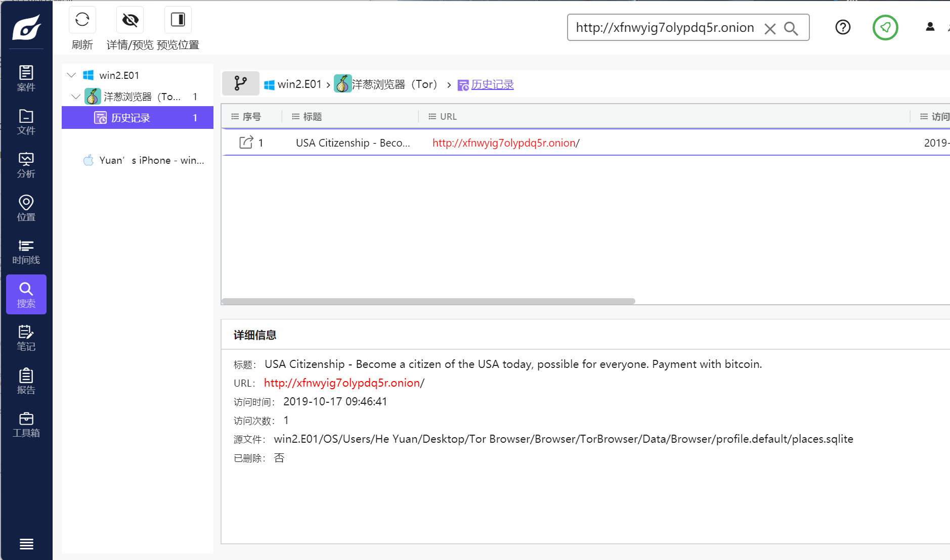
Task: Click the export icon on row 1
Action: (x=246, y=143)
